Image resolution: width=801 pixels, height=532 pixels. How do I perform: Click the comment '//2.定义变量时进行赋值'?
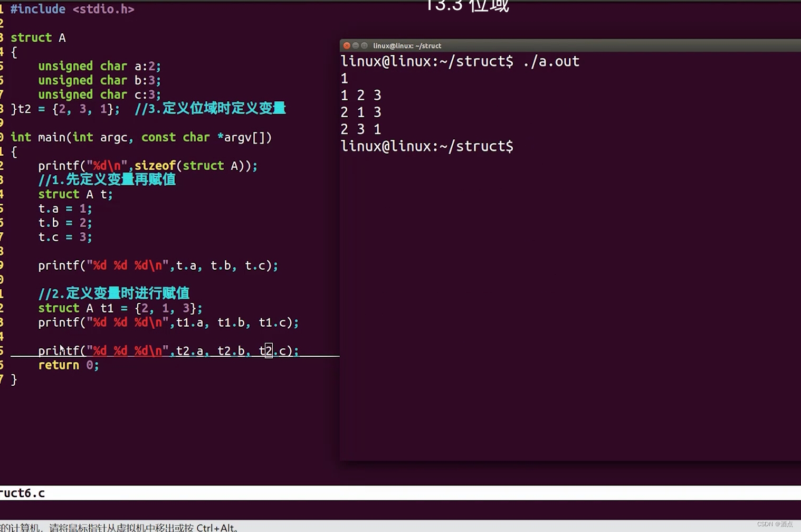[113, 293]
